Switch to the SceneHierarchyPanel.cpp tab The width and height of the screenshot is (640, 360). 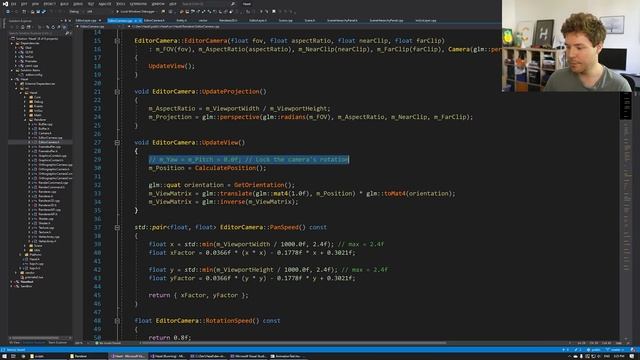[386, 20]
